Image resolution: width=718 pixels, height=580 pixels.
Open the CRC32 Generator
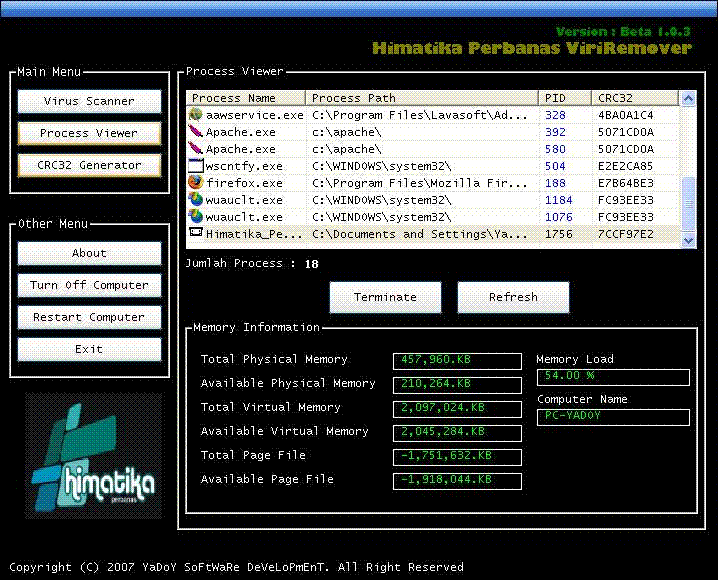89,165
